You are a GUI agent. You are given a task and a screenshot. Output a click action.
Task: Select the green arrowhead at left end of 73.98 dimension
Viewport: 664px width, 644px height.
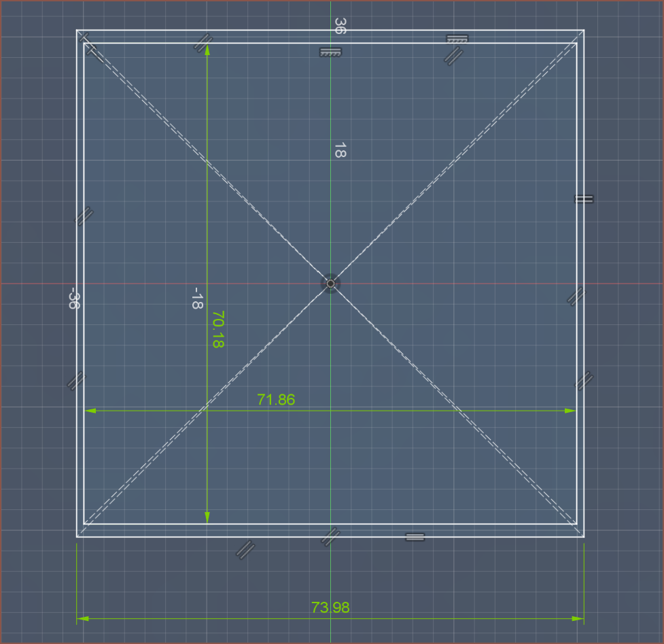tap(82, 619)
